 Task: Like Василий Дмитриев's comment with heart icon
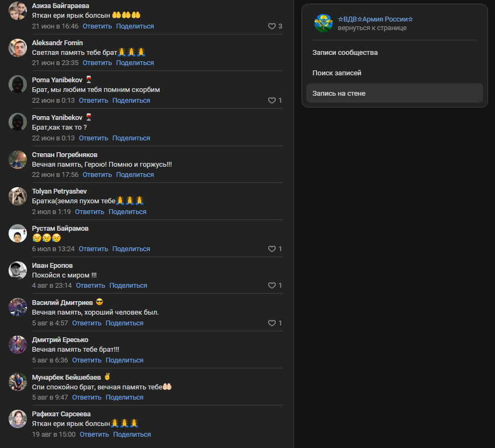tap(272, 323)
